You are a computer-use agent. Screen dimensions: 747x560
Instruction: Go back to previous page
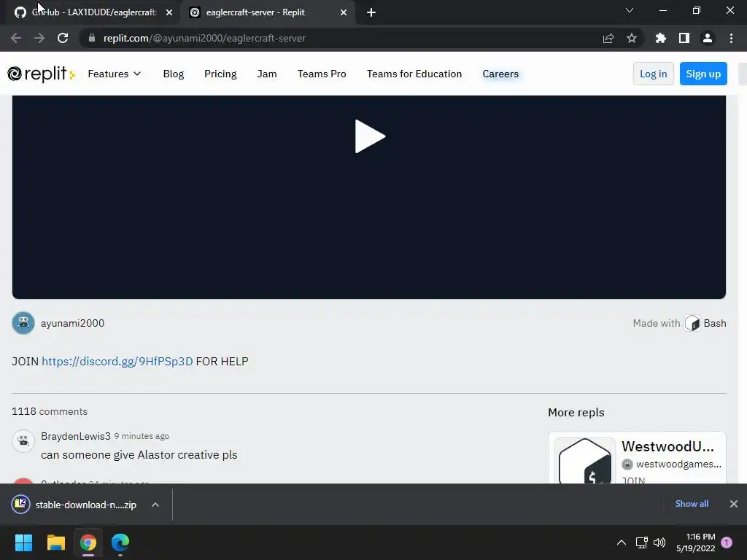(16, 38)
